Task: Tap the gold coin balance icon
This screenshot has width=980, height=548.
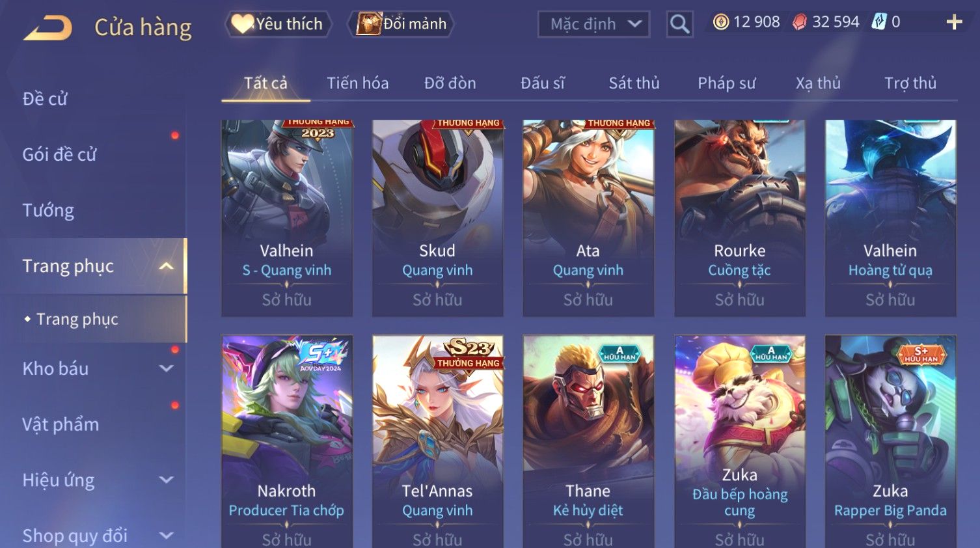Action: 721,22
